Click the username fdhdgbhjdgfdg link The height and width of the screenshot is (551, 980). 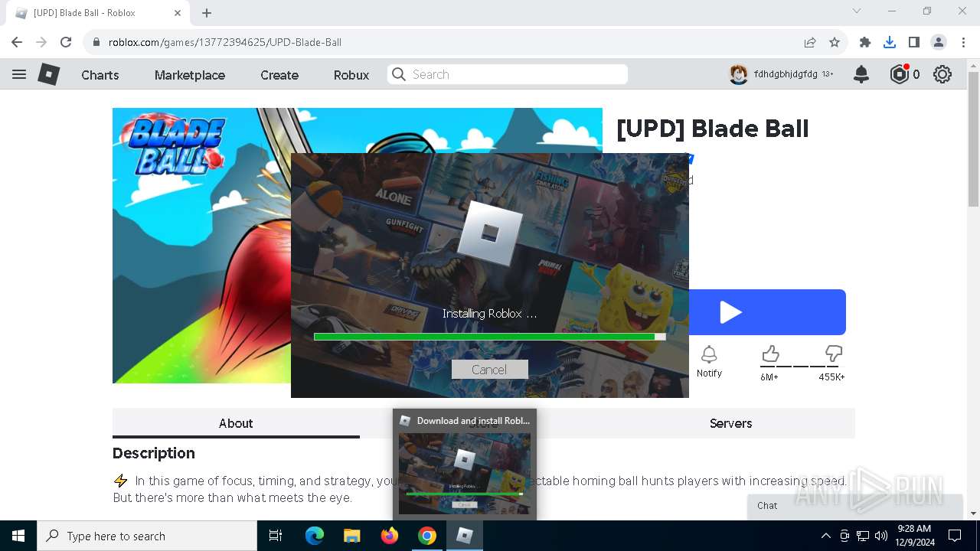(x=786, y=74)
